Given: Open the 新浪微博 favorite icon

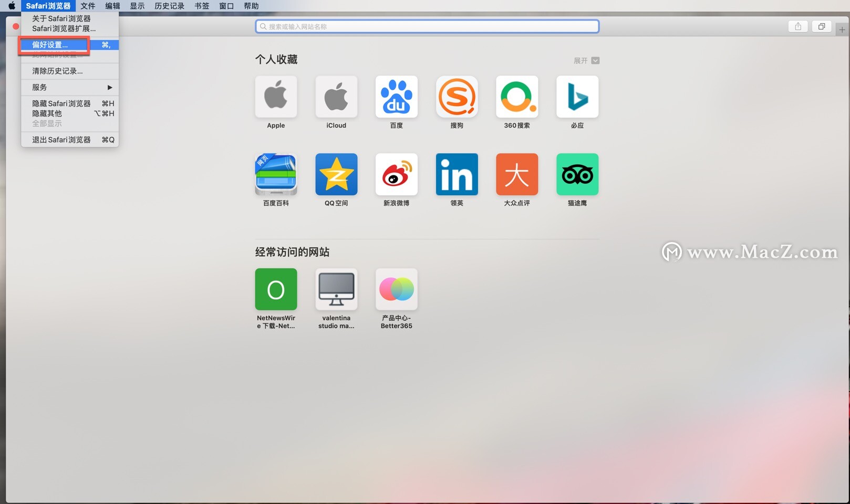Looking at the screenshot, I should pos(397,174).
